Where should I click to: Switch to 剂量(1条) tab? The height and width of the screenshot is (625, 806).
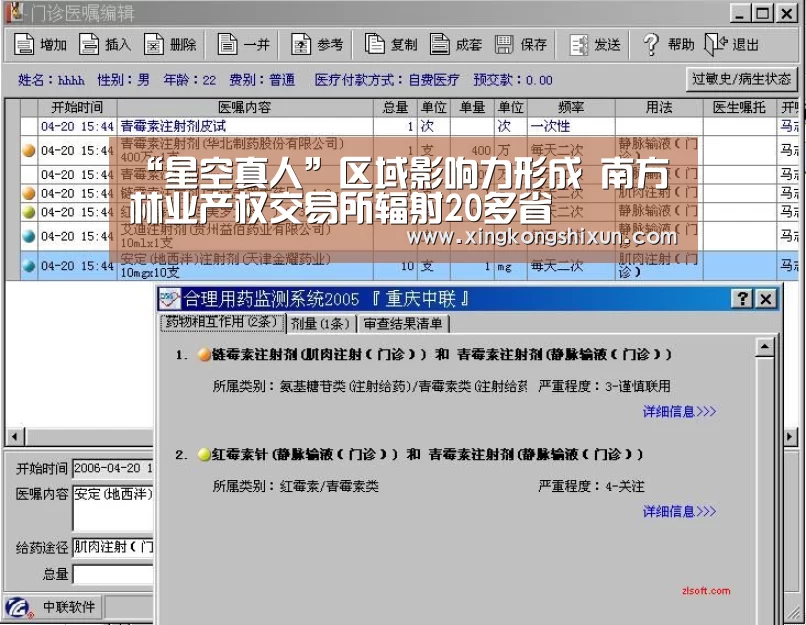320,323
